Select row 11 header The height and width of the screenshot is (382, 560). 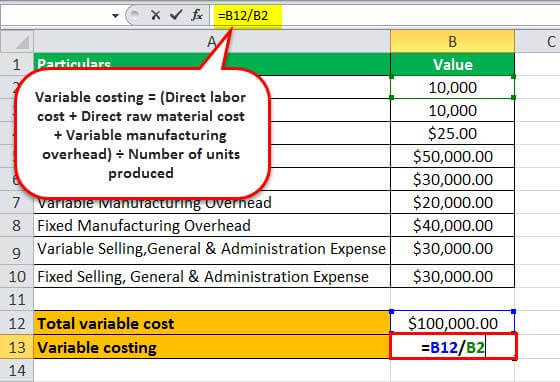coord(17,299)
